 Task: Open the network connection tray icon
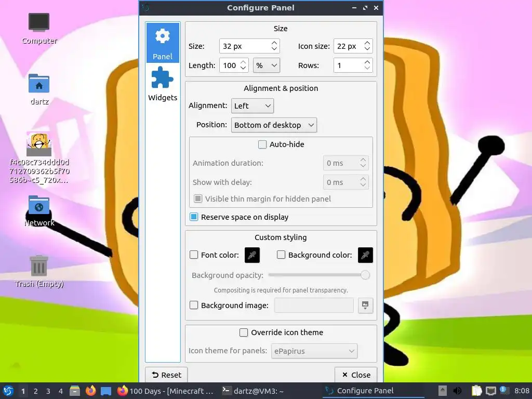click(490, 391)
